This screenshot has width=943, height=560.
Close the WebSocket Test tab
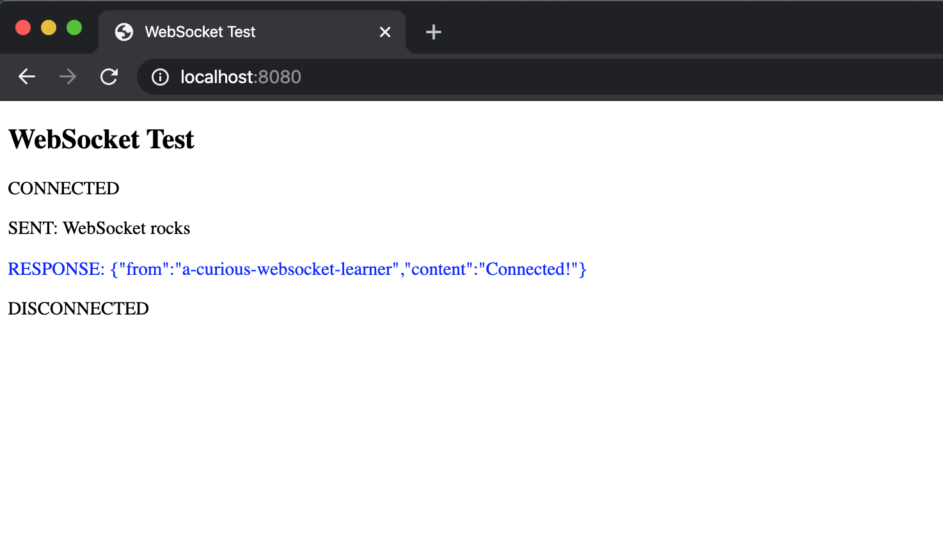click(x=385, y=31)
